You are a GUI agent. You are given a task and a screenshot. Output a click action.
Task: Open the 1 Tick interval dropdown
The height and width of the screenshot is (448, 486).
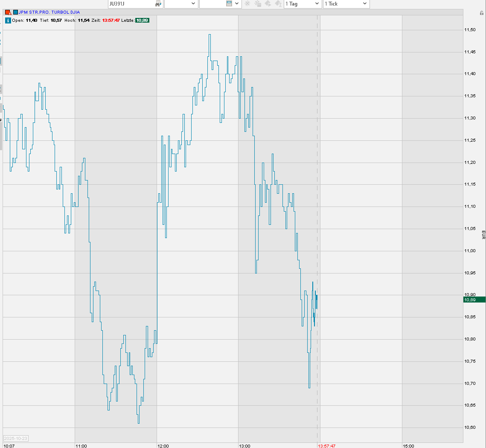coord(346,4)
